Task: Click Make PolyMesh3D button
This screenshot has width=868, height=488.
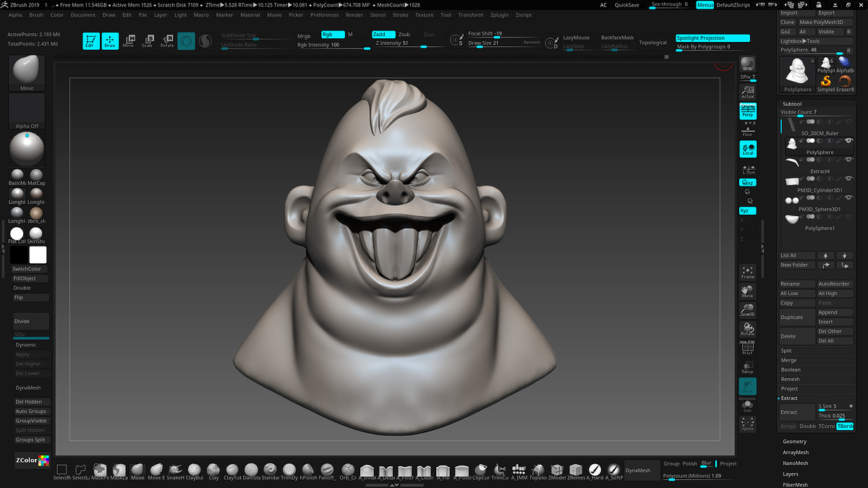Action: tap(825, 22)
